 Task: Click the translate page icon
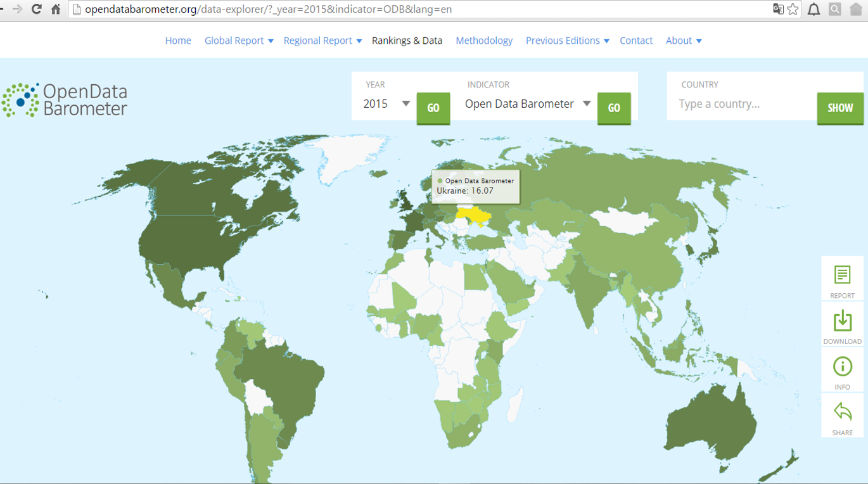tap(778, 9)
